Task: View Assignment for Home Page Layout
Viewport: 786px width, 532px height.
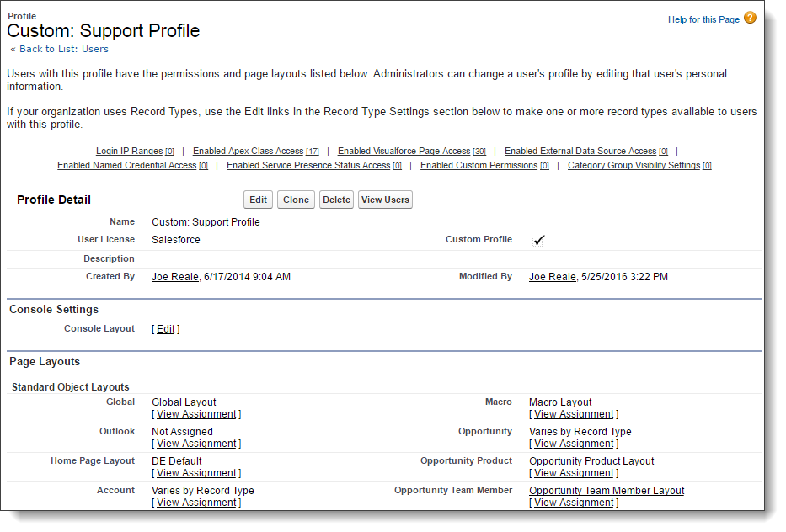Action: [x=196, y=473]
